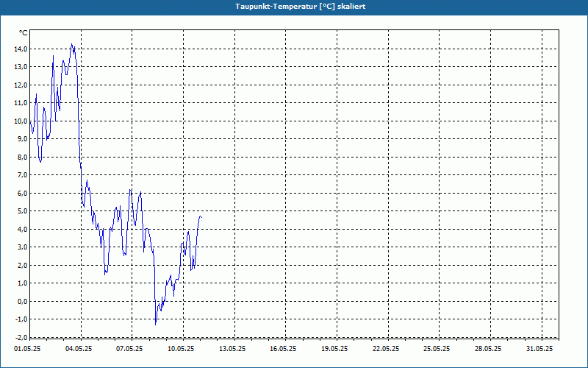
Task: Click the 01.05.25 date label
Action: [x=27, y=349]
